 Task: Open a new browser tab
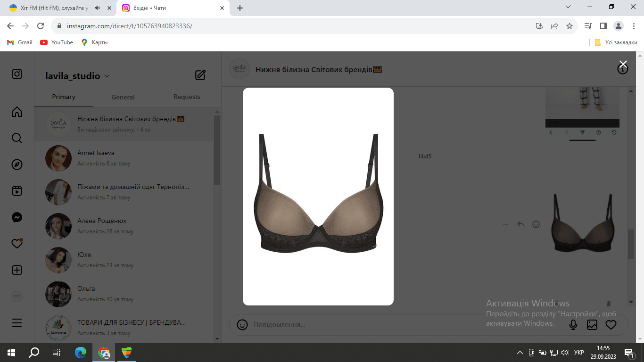point(240,8)
